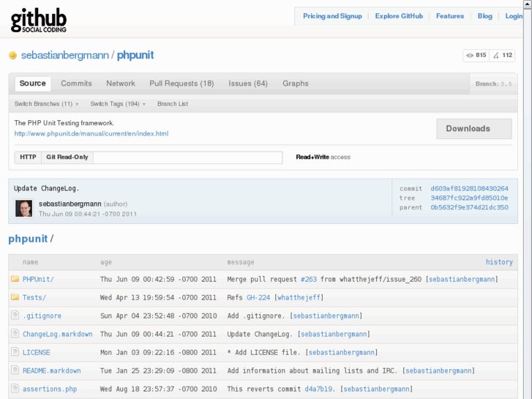
Task: Select the HTTP clone URL option
Action: pyautogui.click(x=28, y=157)
